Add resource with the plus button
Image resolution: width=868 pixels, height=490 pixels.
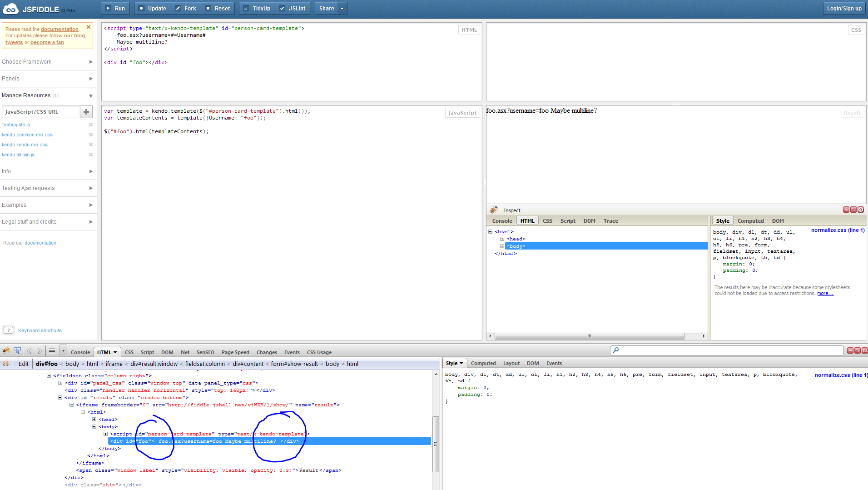pyautogui.click(x=86, y=112)
